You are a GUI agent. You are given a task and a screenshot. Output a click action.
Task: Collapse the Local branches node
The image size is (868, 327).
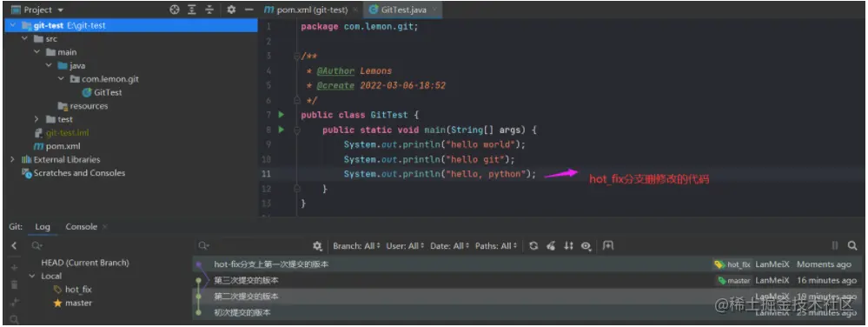(x=32, y=276)
